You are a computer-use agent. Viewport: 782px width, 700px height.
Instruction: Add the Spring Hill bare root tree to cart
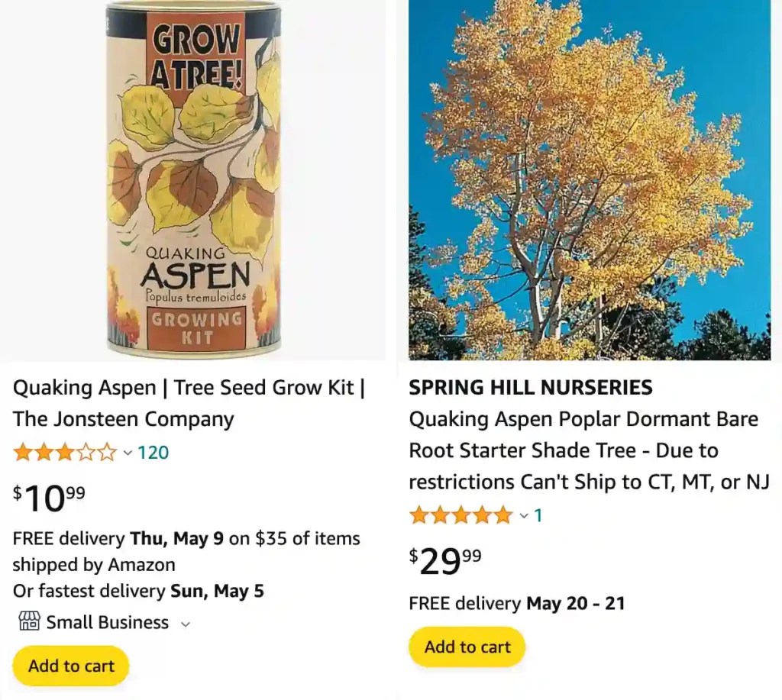pyautogui.click(x=466, y=647)
